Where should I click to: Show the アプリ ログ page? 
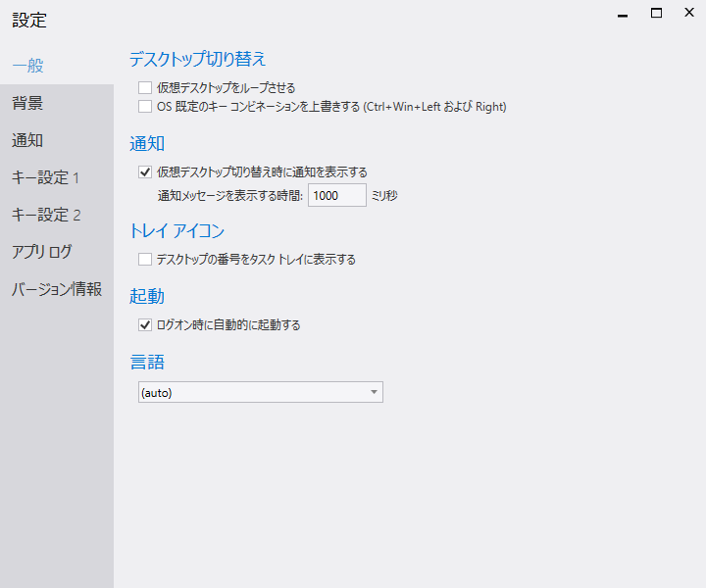tap(42, 252)
